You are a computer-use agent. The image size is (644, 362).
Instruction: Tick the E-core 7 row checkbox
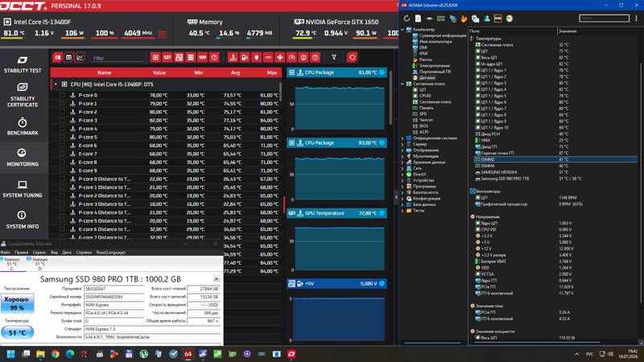point(62,154)
